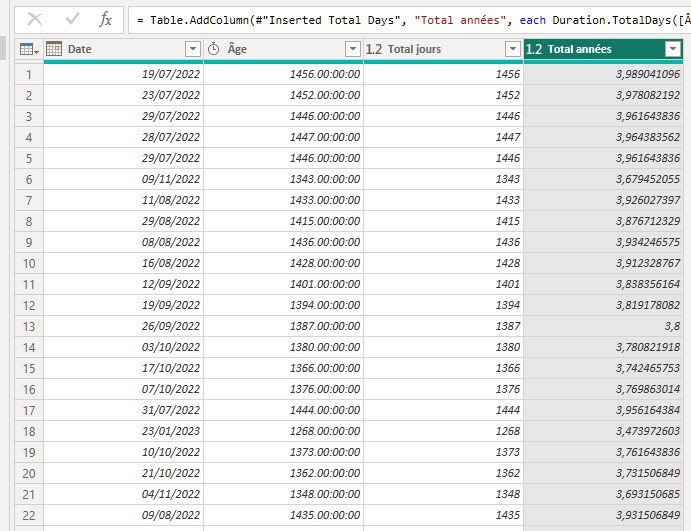Select row number 1
This screenshot has height=531, width=691.
tap(29, 74)
